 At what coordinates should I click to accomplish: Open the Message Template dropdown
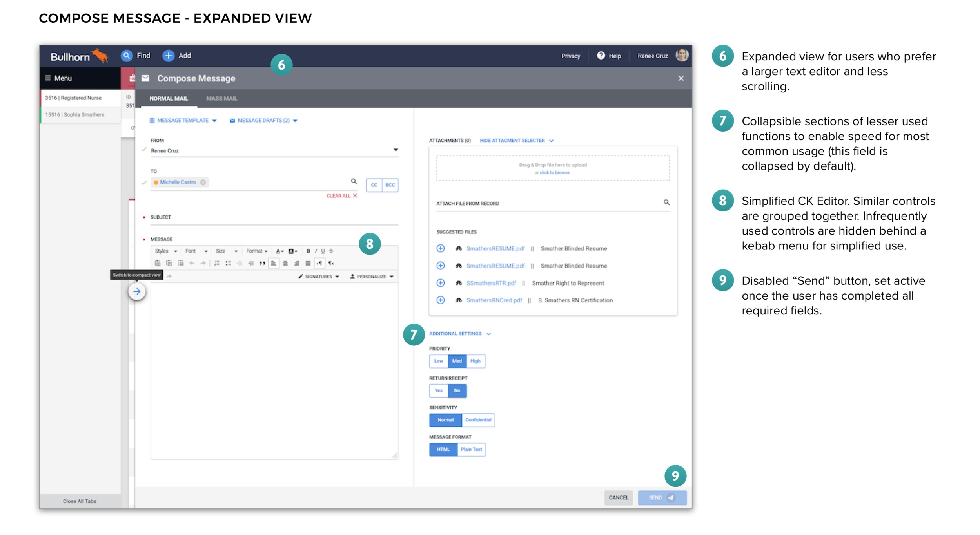[183, 121]
